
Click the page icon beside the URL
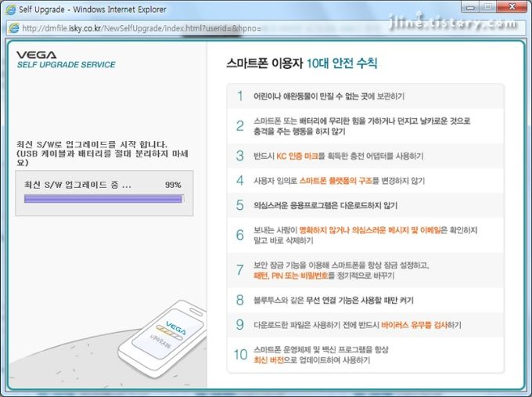tap(13, 28)
